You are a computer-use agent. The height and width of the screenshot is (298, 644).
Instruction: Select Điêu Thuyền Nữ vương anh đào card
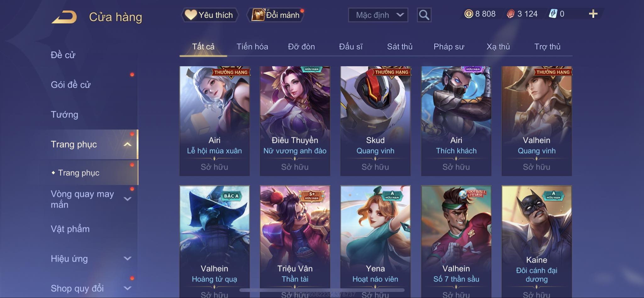point(295,121)
